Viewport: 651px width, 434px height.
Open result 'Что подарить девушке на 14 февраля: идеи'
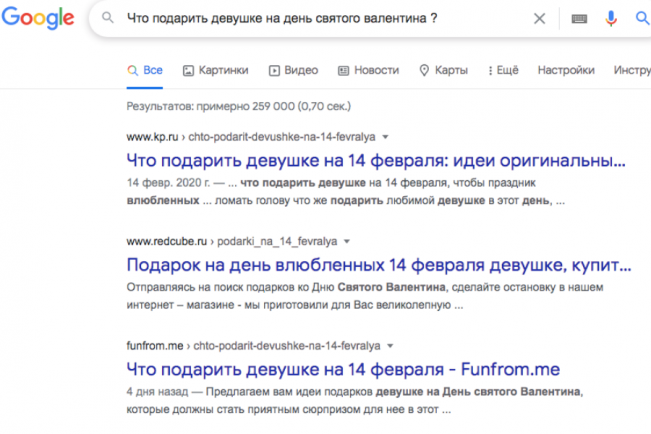376,160
